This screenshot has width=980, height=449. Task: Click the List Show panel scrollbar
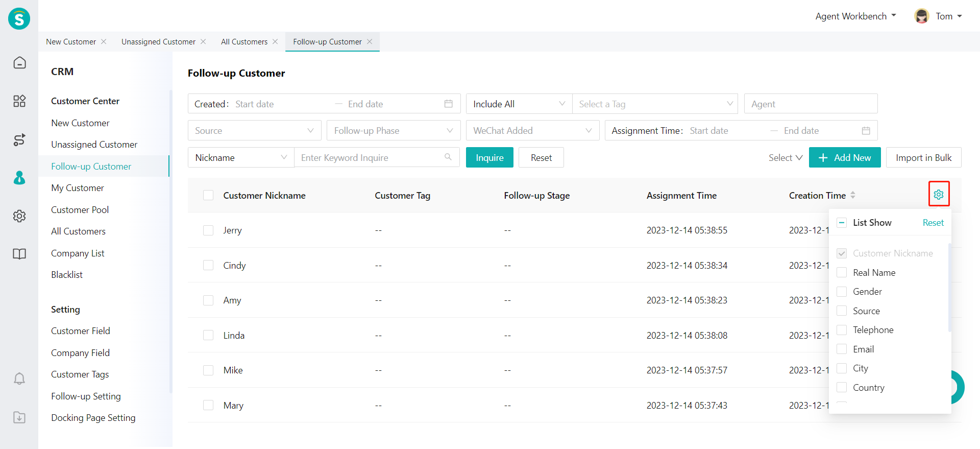[949, 288]
